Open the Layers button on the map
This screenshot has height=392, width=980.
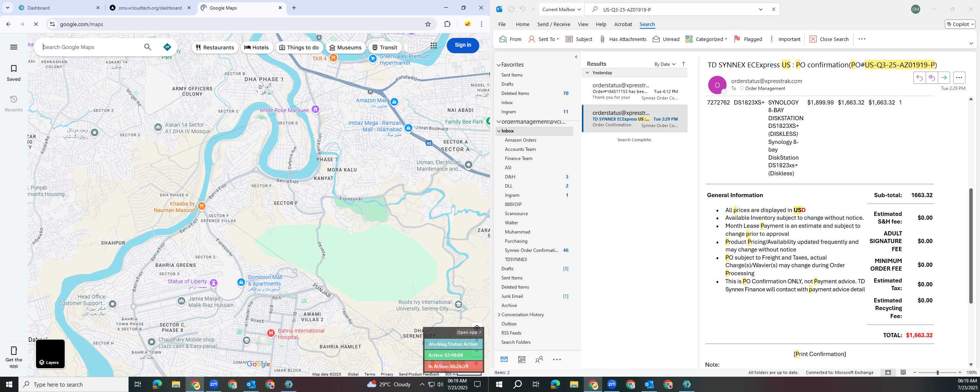pyautogui.click(x=50, y=354)
